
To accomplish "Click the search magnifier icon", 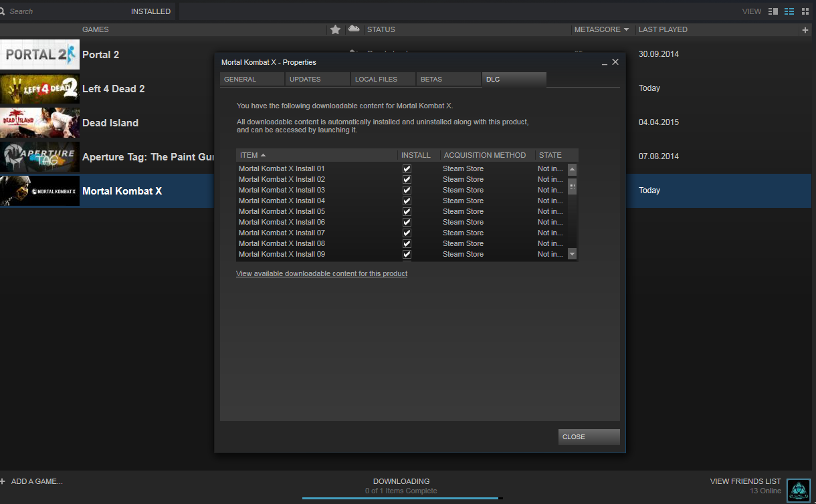I will click(x=2, y=11).
